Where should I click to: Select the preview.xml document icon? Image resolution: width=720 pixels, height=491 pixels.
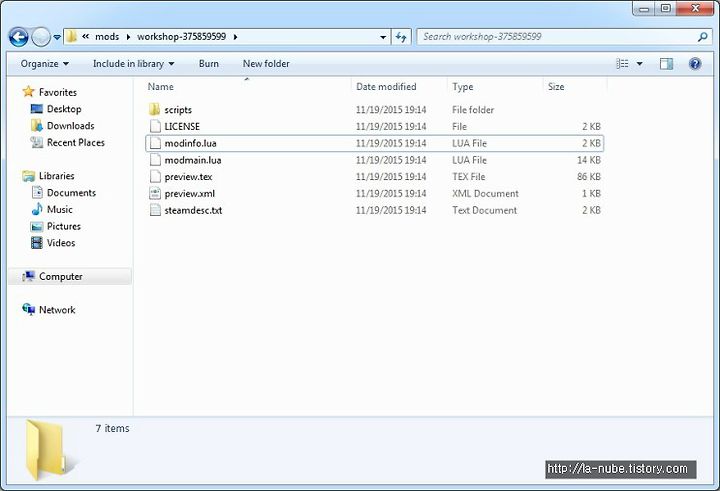(155, 193)
